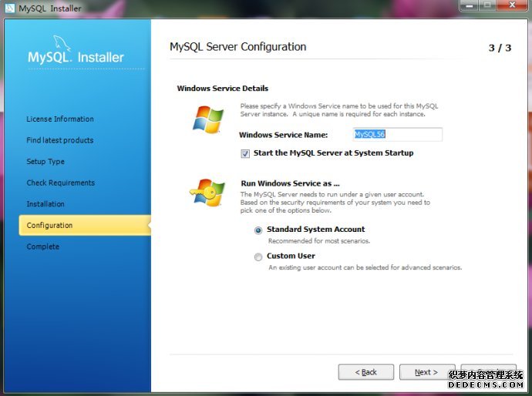
Task: Click Next to continue the configuration
Action: [426, 372]
